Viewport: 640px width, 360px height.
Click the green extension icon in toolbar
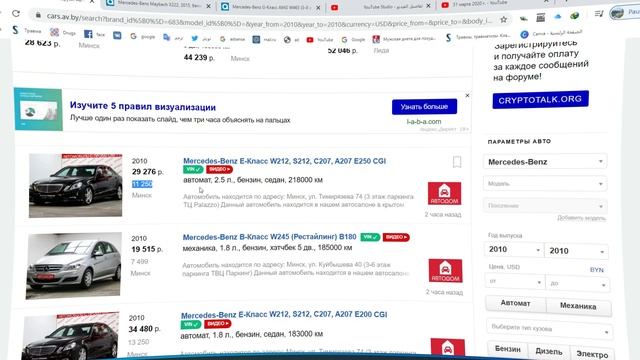(575, 16)
